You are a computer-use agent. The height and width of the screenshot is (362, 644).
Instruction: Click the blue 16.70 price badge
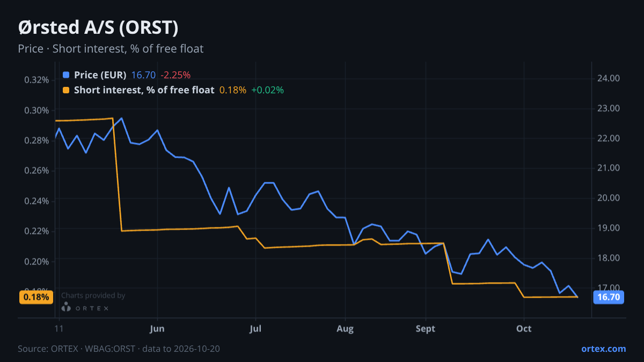point(608,297)
